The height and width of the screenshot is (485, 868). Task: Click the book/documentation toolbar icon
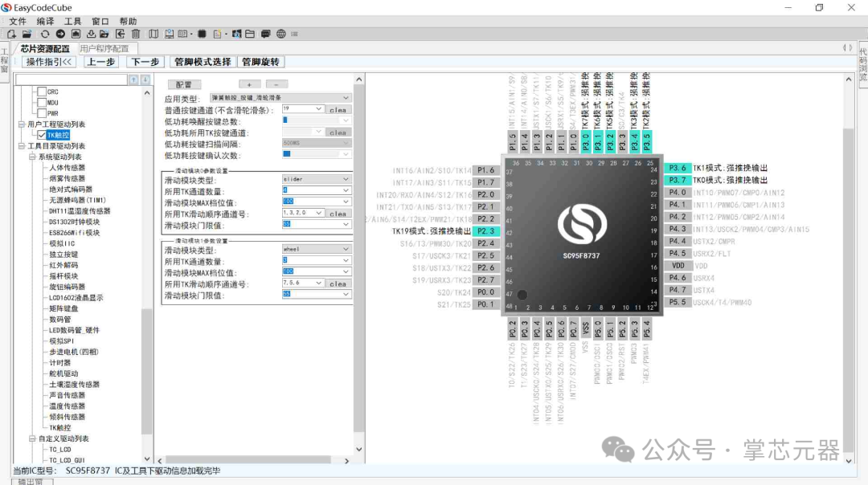[x=153, y=33]
